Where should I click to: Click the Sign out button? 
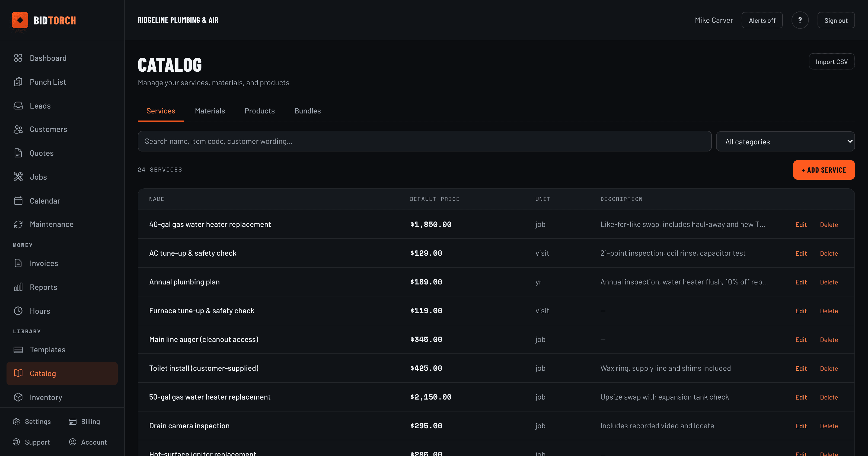[x=836, y=20]
